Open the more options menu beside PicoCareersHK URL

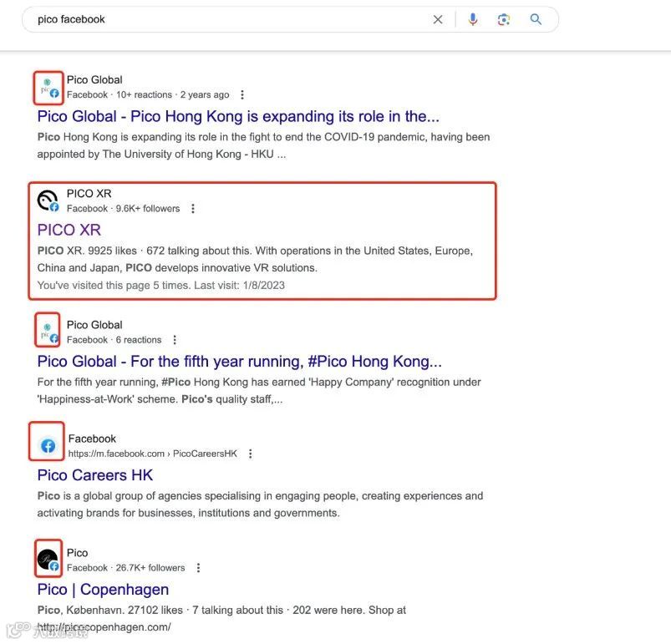tap(251, 454)
